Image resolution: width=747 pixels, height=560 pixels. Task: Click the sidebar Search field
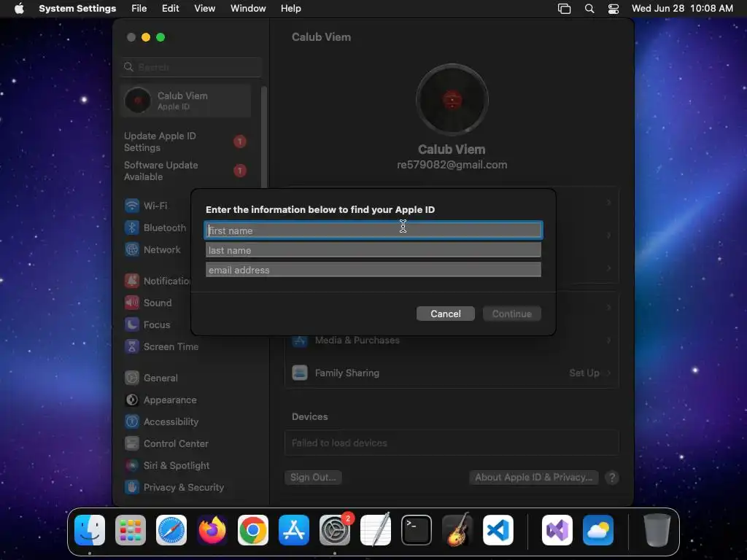[x=191, y=67]
